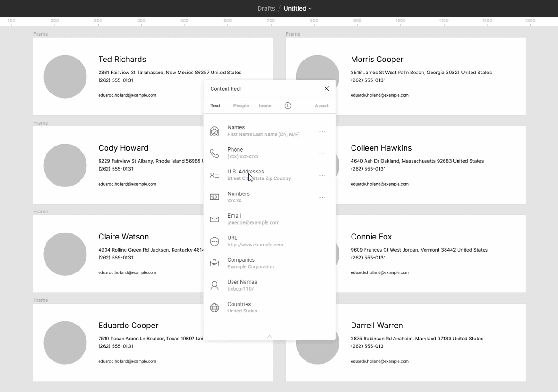Select Ted Richards' Tallahassee address line
The width and height of the screenshot is (558, 392).
click(170, 73)
